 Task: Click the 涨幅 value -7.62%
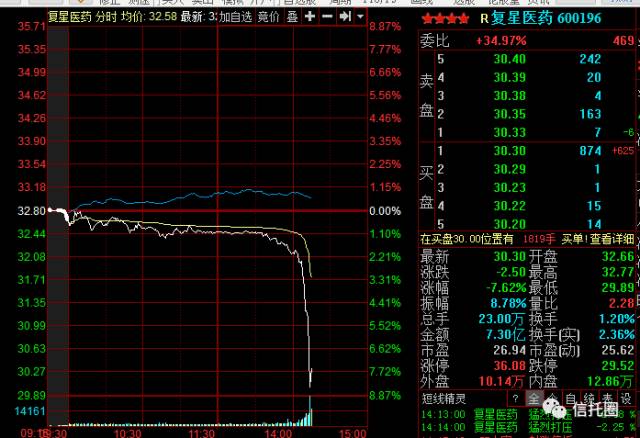[506, 288]
